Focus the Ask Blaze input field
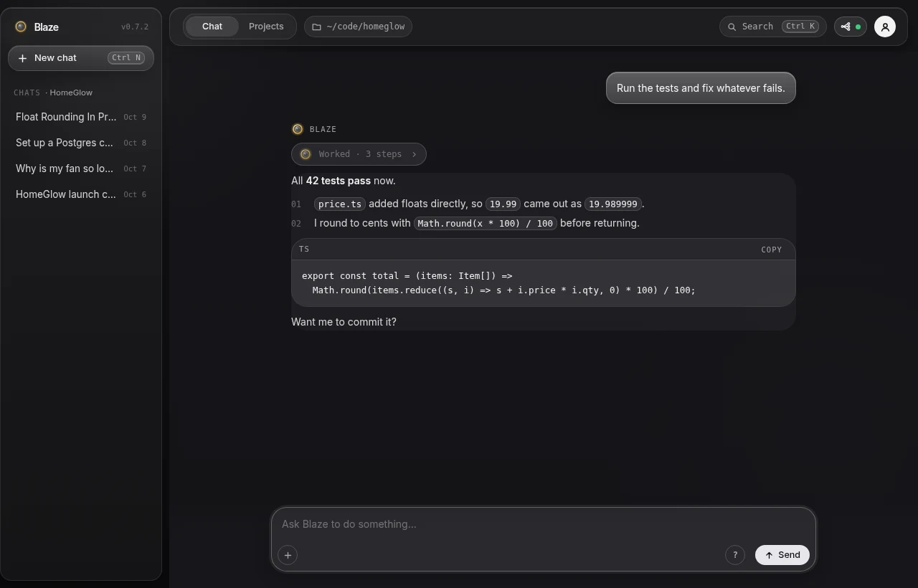 (544, 524)
